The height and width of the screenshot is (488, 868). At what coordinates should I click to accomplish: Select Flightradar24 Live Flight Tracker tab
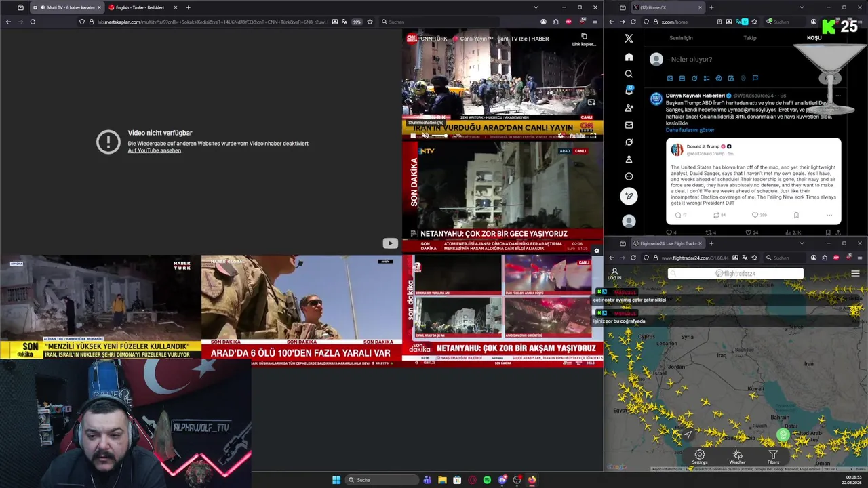tap(668, 243)
